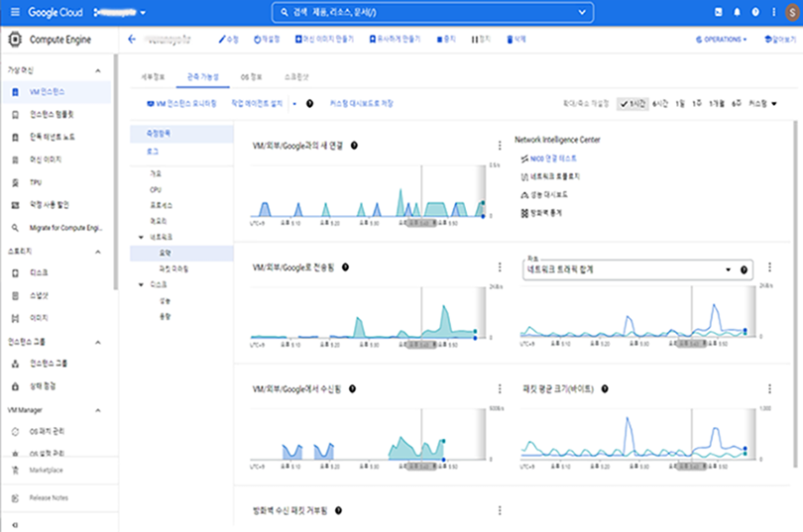Collapse the 네트워크 tree node
The image size is (803, 532).
(x=141, y=237)
